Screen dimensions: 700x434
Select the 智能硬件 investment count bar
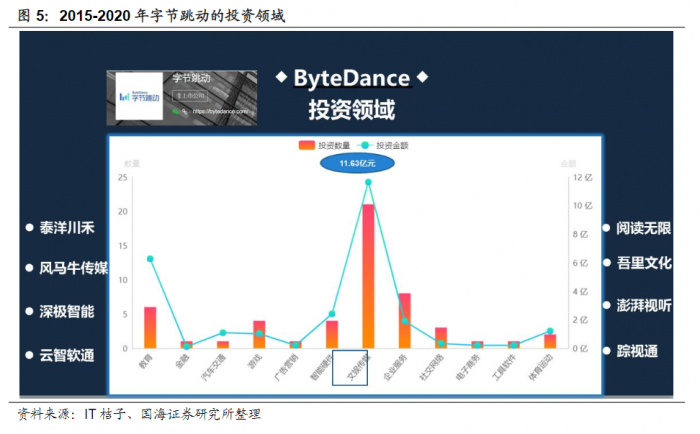click(x=332, y=334)
